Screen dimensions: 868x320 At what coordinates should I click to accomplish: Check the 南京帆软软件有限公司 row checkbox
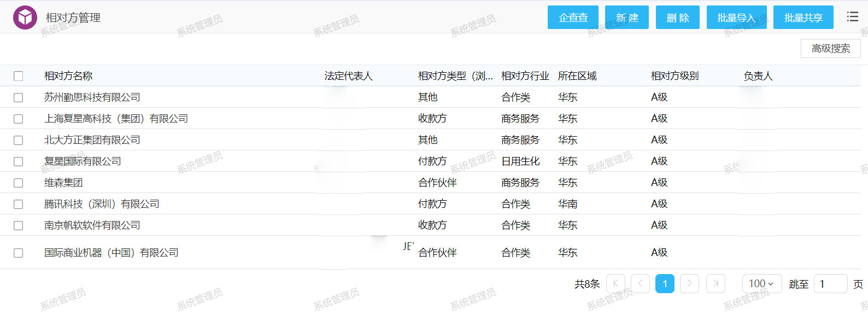19,225
